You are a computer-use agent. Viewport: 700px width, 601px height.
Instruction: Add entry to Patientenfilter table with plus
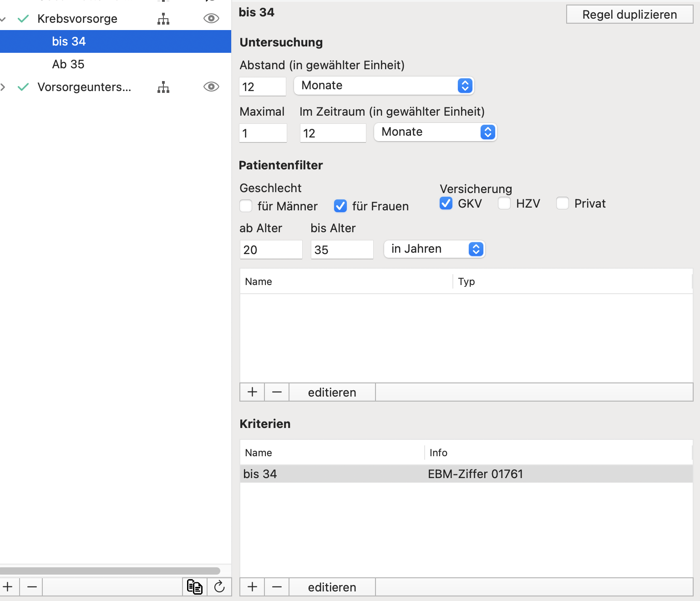tap(252, 392)
